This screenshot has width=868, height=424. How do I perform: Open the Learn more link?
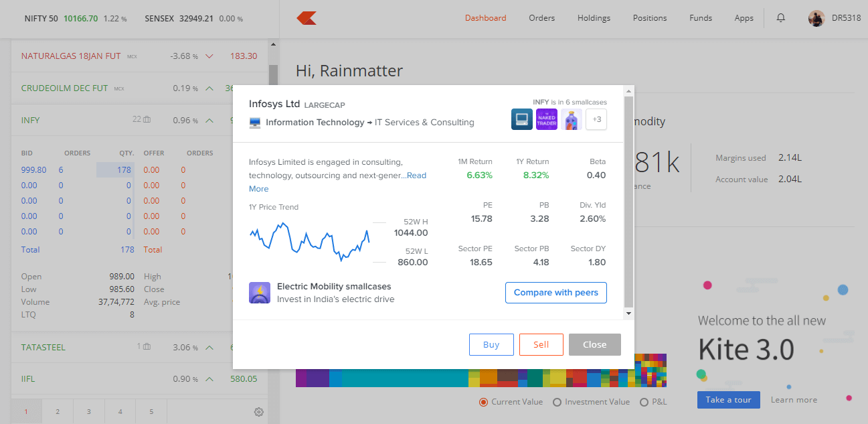794,400
